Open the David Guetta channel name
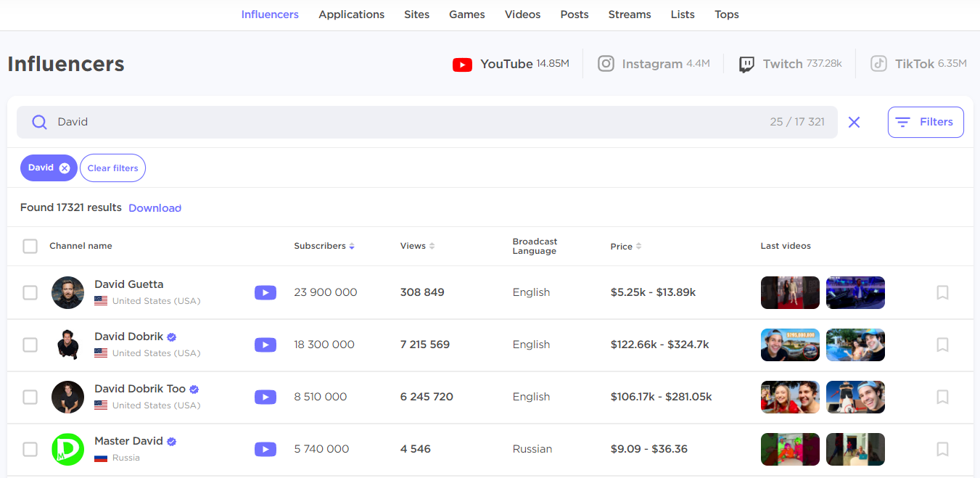 click(x=129, y=284)
